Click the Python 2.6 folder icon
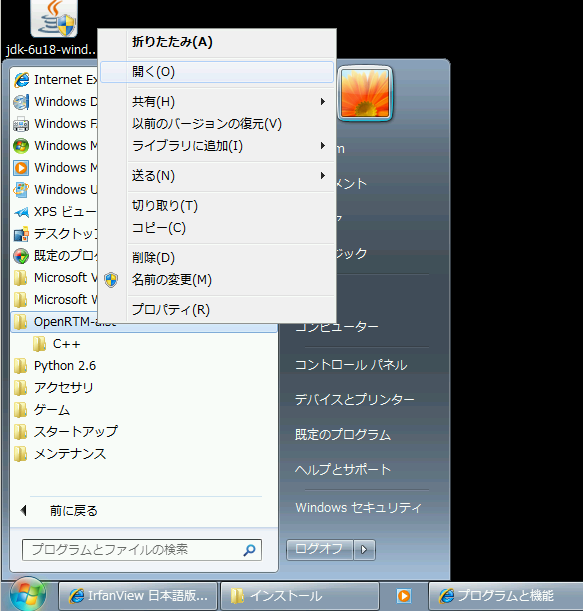Image resolution: width=583 pixels, height=611 pixels. (20, 366)
